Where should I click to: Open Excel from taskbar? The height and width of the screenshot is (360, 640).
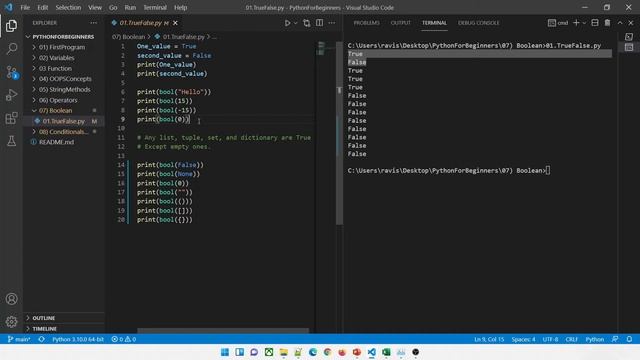pos(386,352)
